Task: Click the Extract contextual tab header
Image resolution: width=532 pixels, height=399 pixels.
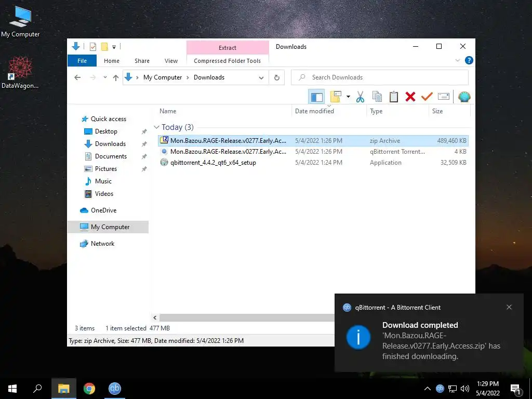Action: click(x=228, y=47)
